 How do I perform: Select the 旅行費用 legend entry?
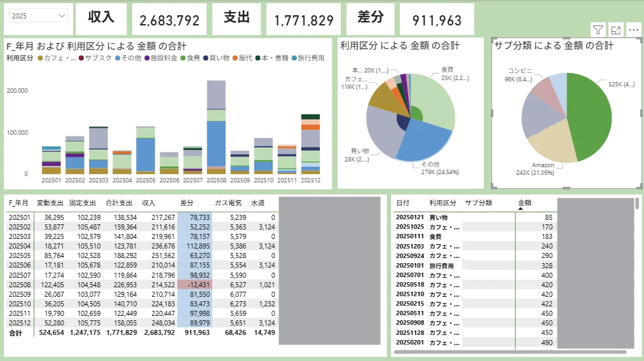(x=308, y=58)
